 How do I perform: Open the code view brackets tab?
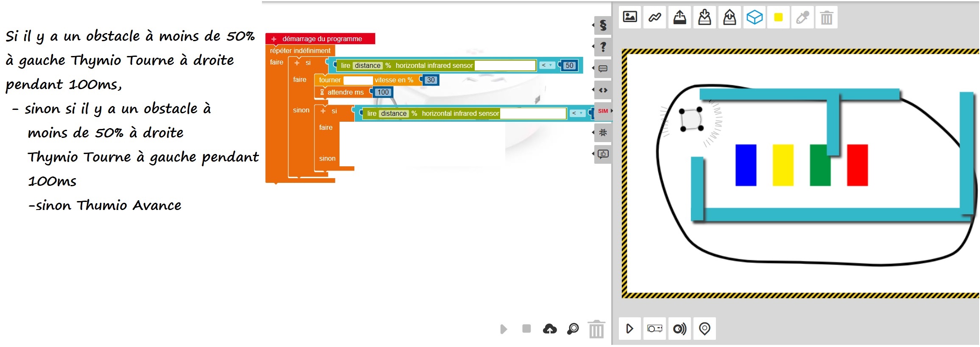(x=603, y=90)
